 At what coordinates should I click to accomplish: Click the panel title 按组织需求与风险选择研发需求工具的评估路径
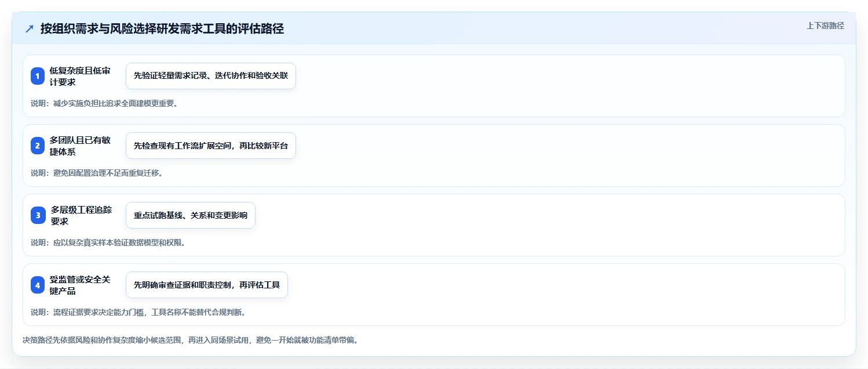162,29
